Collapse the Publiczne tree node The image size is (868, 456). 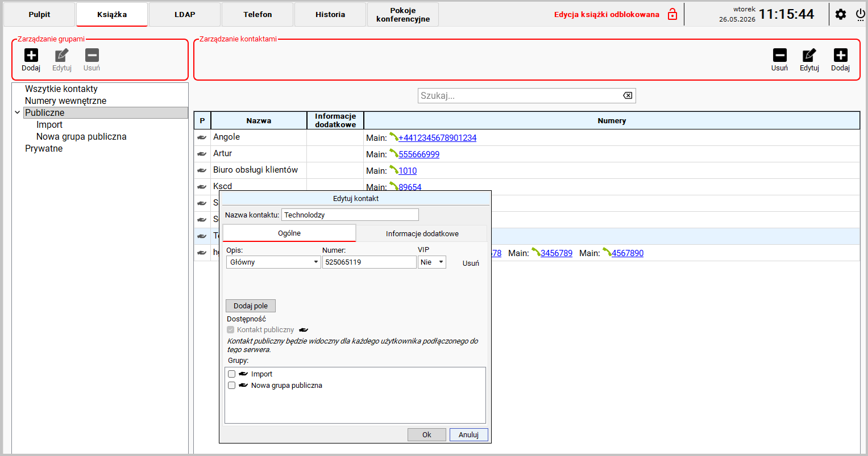18,112
